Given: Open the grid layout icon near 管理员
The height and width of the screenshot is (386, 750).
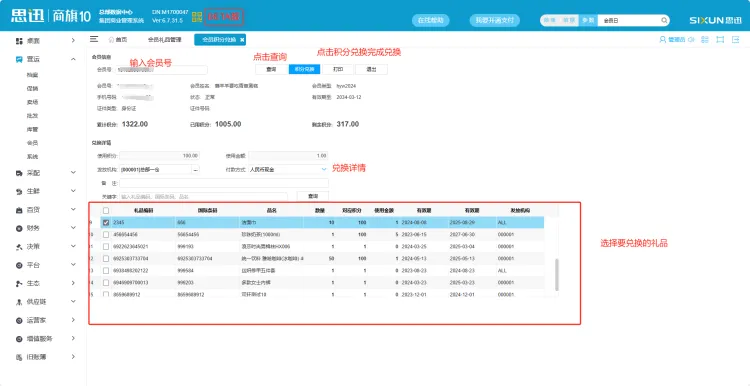Looking at the screenshot, I should tap(705, 40).
